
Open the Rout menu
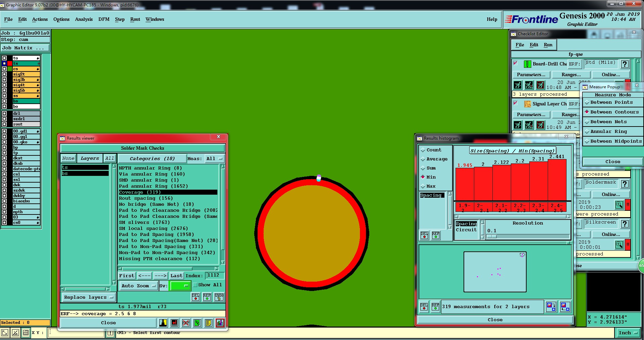click(135, 19)
